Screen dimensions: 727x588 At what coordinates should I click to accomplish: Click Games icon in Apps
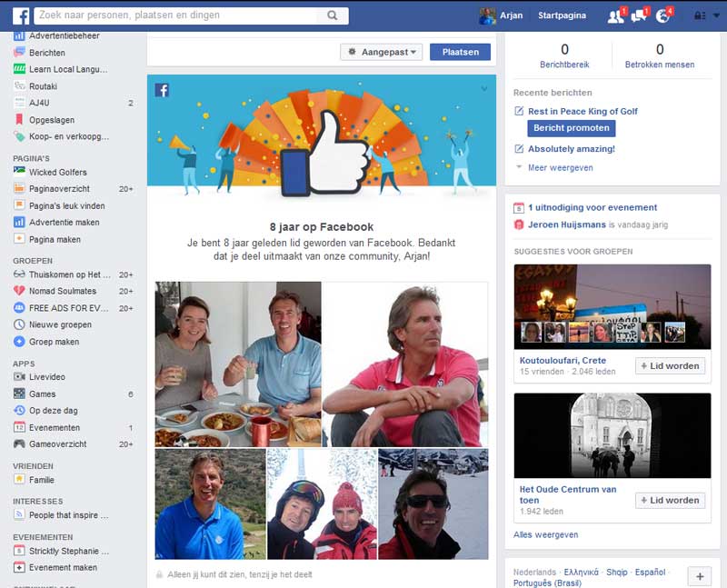click(x=19, y=394)
